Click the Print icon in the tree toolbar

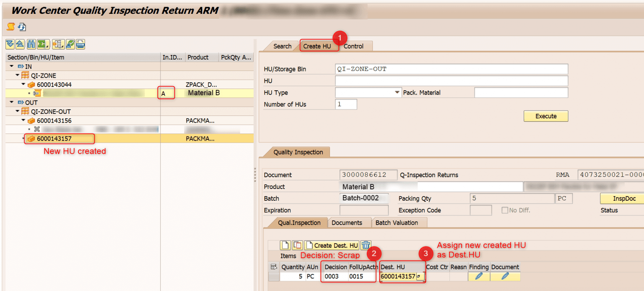pos(80,44)
